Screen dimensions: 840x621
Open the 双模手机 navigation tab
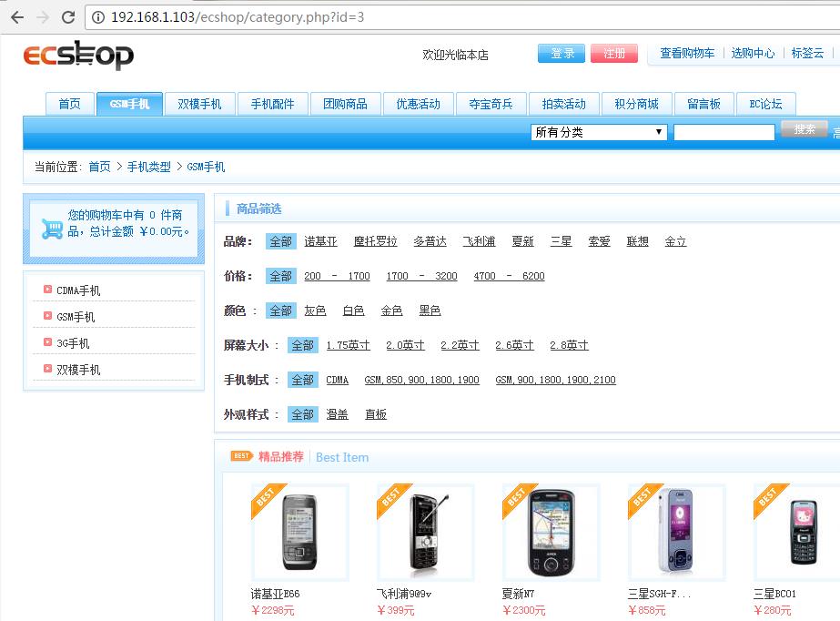point(199,104)
